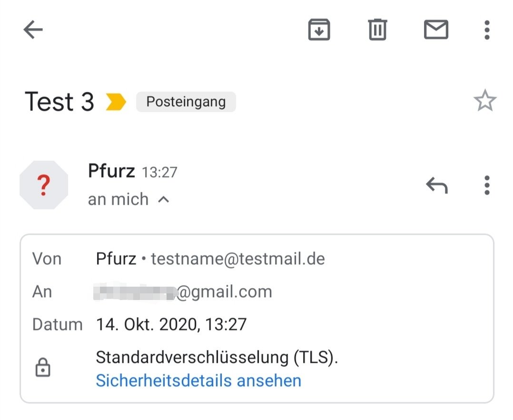Tap the date 14. Okt. 2020, 13:27
The image size is (513, 420).
171,324
